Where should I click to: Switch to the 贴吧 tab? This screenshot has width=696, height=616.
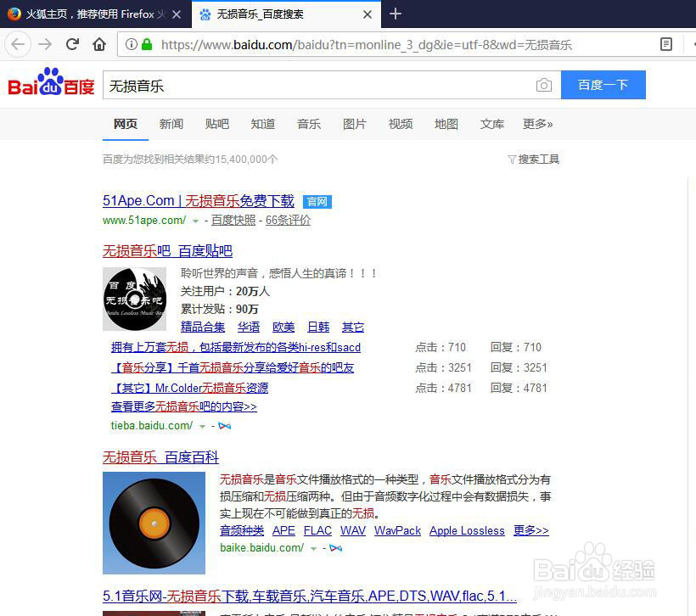point(217,124)
